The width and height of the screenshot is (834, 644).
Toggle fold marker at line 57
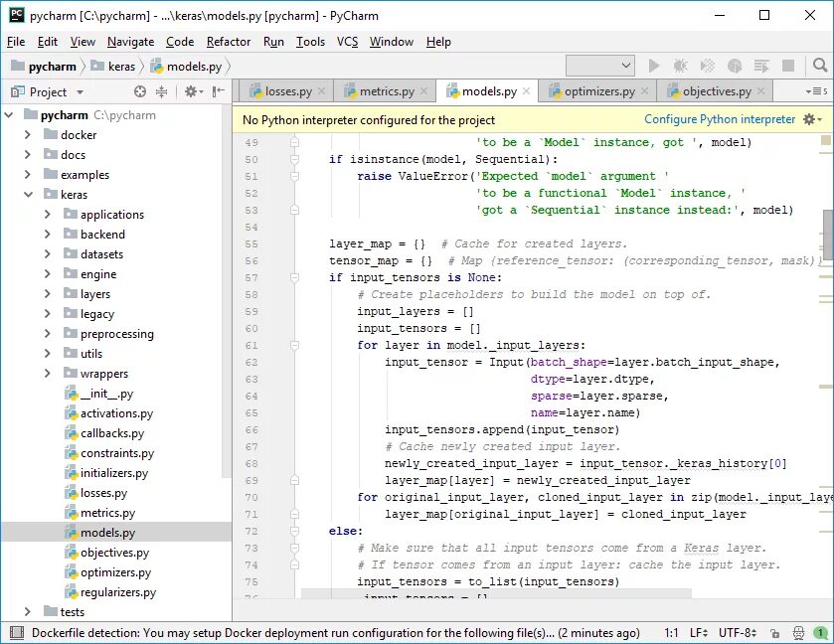pos(294,277)
